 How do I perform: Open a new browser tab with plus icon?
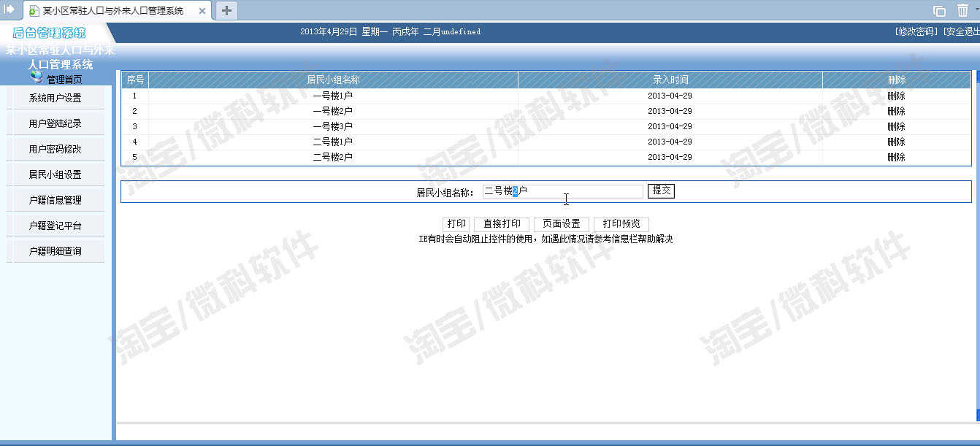[x=226, y=10]
